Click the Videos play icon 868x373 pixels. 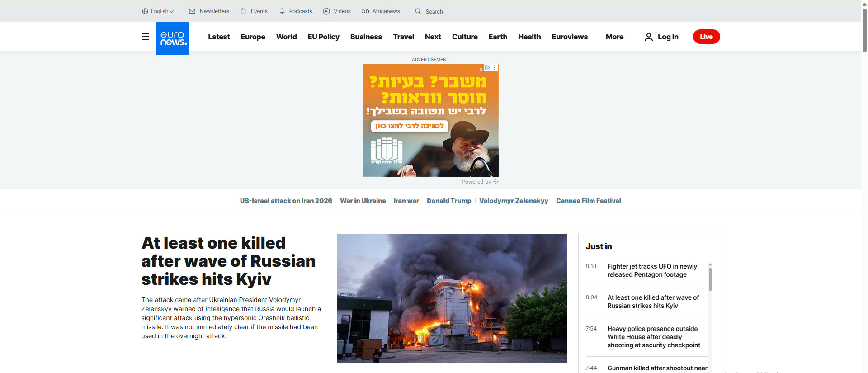point(326,11)
